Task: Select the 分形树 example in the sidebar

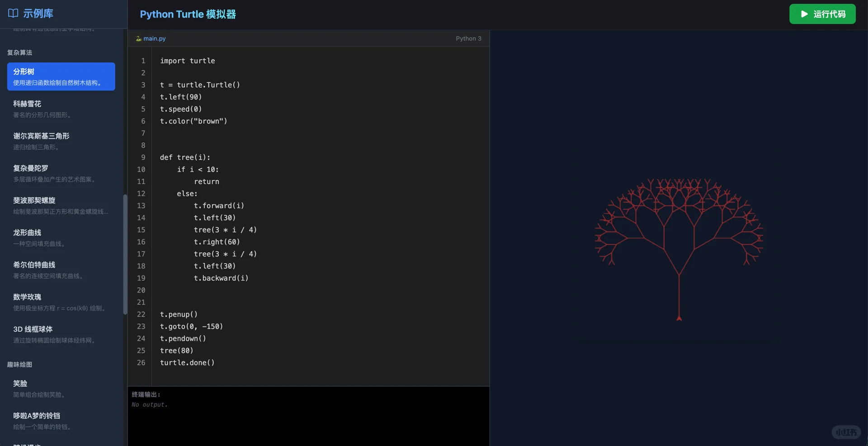Action: (61, 76)
